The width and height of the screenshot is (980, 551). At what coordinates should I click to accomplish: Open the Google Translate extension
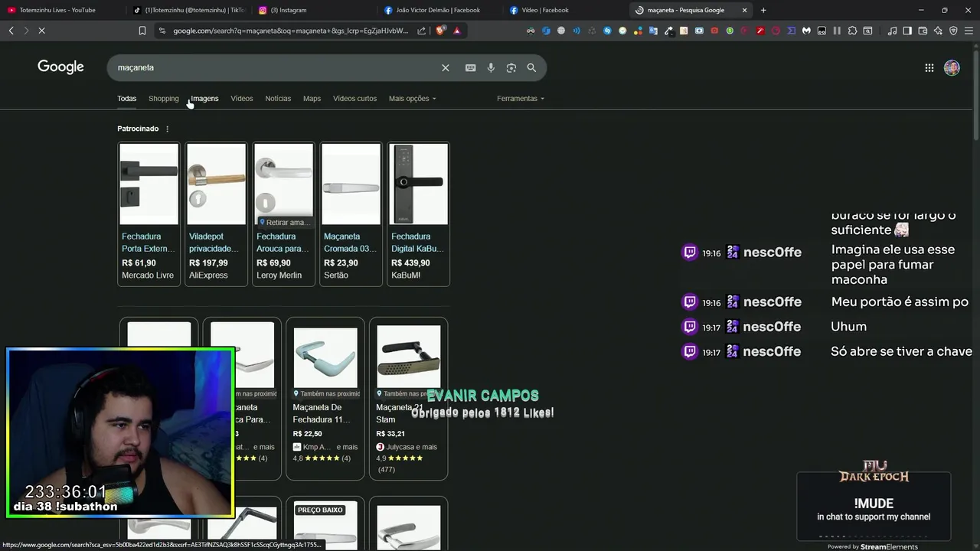[x=653, y=31]
